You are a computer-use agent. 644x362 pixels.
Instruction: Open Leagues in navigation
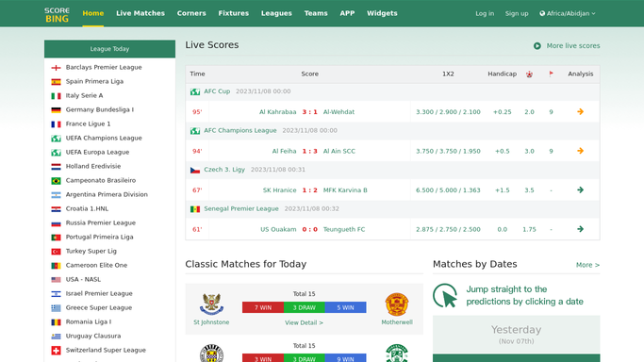[276, 13]
